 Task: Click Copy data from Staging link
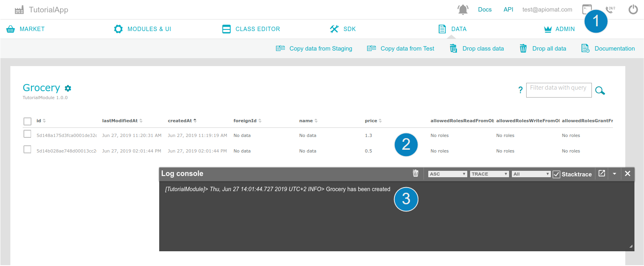321,49
